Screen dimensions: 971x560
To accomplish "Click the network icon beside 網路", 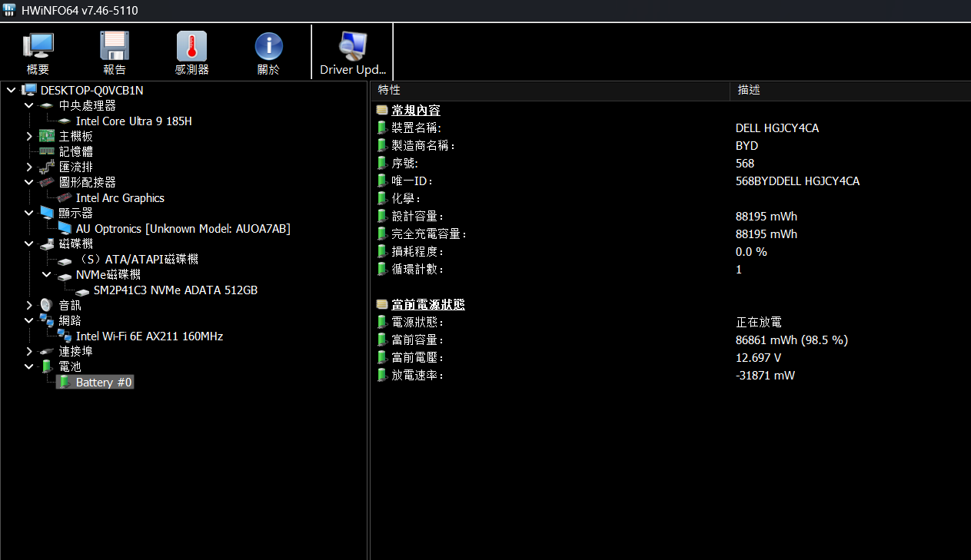I will point(47,320).
